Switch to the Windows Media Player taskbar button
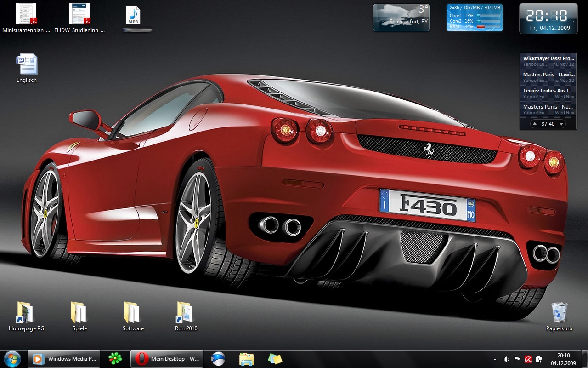588x368 pixels. (x=64, y=359)
